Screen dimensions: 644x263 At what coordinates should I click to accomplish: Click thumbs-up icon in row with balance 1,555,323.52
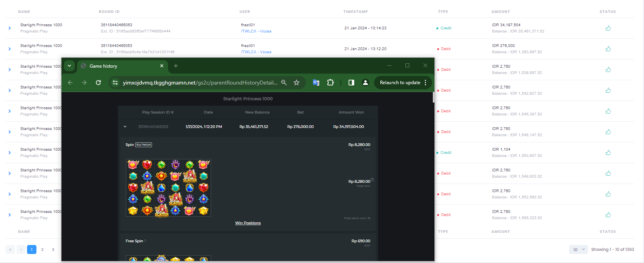pos(608,215)
